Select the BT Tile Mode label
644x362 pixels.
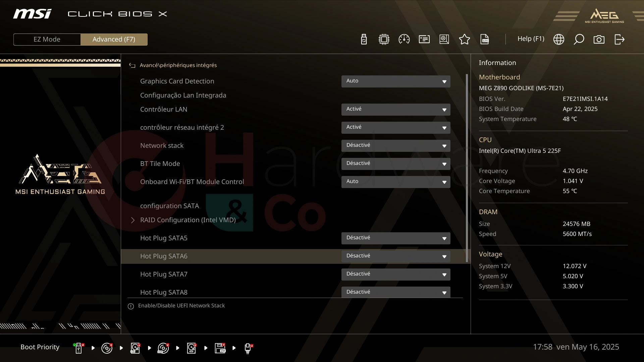[160, 164]
